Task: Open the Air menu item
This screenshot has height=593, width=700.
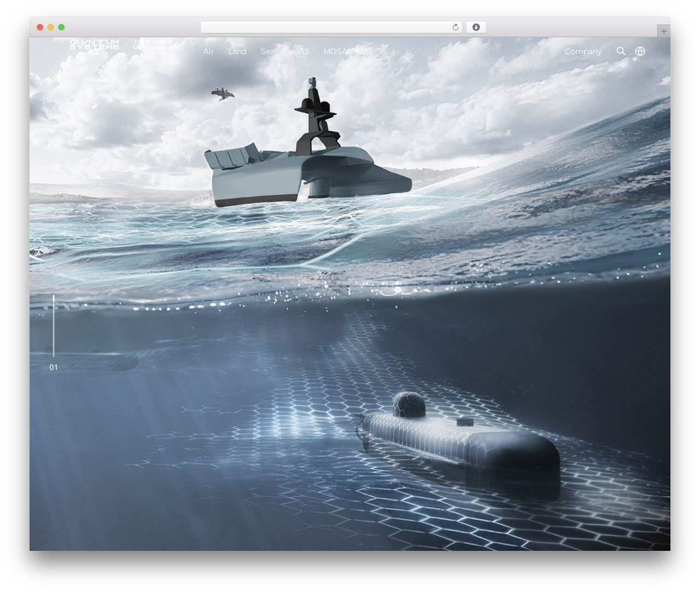Action: point(208,51)
